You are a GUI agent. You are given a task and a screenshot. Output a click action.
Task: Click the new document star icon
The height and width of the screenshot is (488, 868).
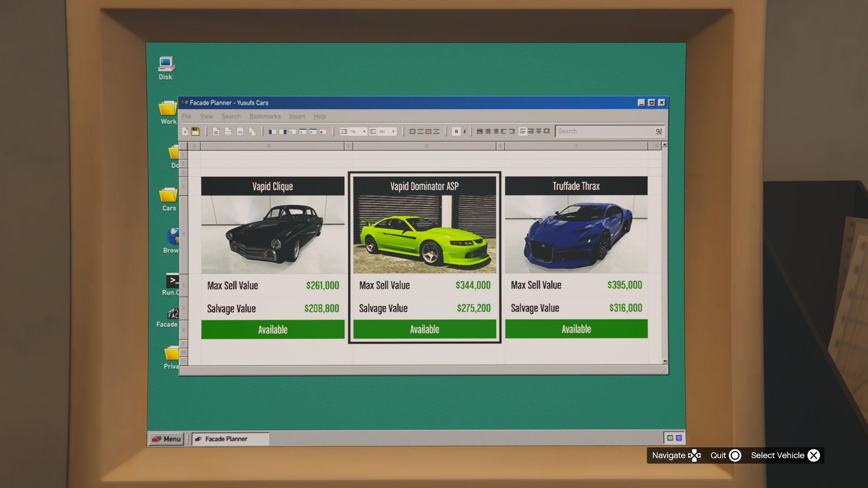click(185, 131)
